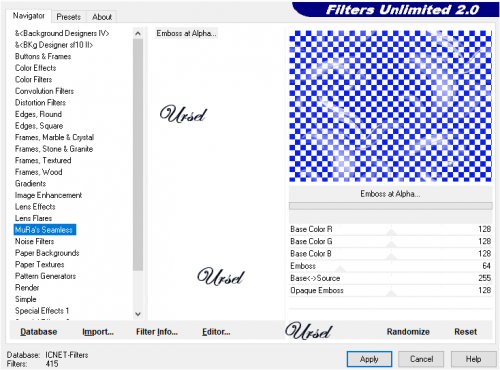
Task: Select the Emboss at Alpha filter
Action: [x=186, y=33]
